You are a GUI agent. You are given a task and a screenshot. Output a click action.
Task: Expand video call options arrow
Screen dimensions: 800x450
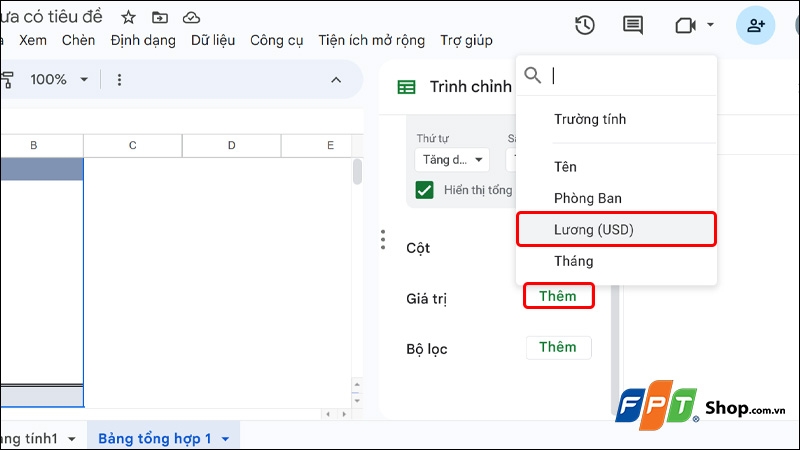(x=710, y=24)
